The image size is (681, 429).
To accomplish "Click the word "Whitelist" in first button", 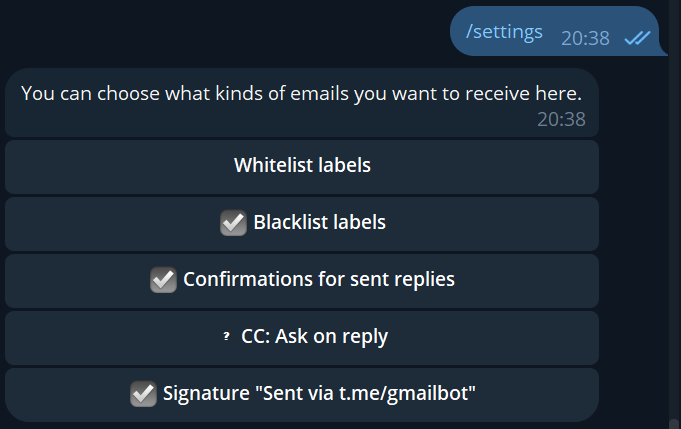I will click(x=268, y=166).
